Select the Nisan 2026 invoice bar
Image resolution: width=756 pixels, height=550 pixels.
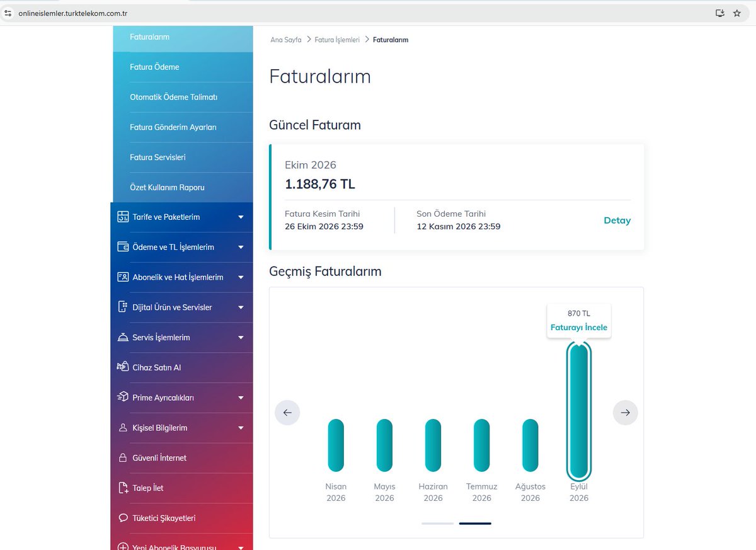coord(336,445)
